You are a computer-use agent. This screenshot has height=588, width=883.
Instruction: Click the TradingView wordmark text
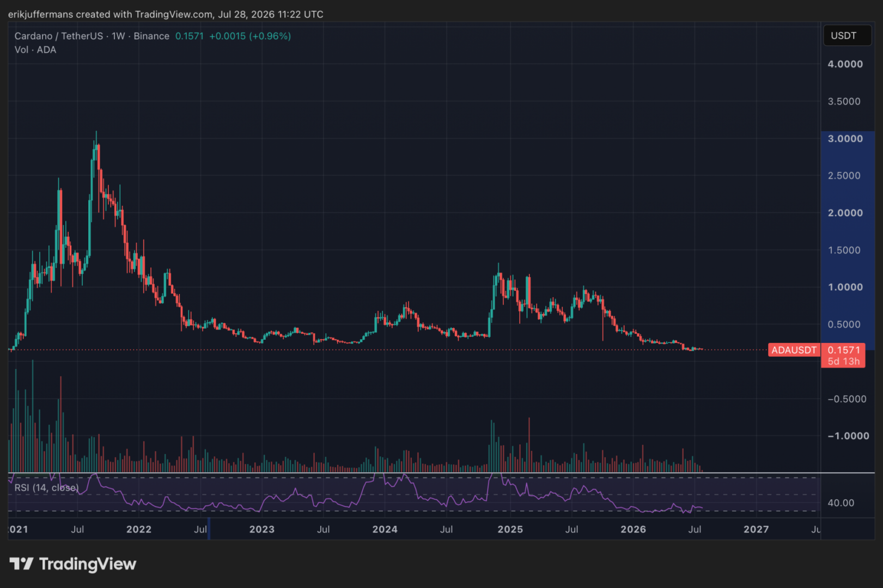[88, 564]
